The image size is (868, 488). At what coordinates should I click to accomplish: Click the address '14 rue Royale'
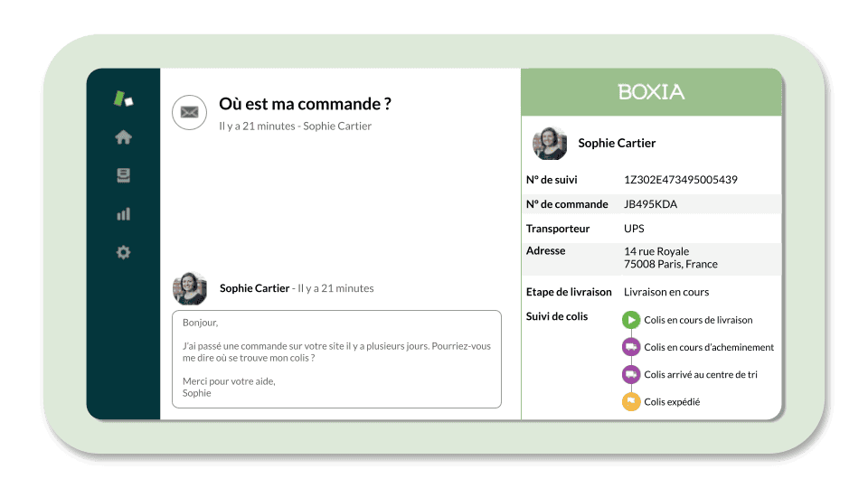[x=656, y=251]
